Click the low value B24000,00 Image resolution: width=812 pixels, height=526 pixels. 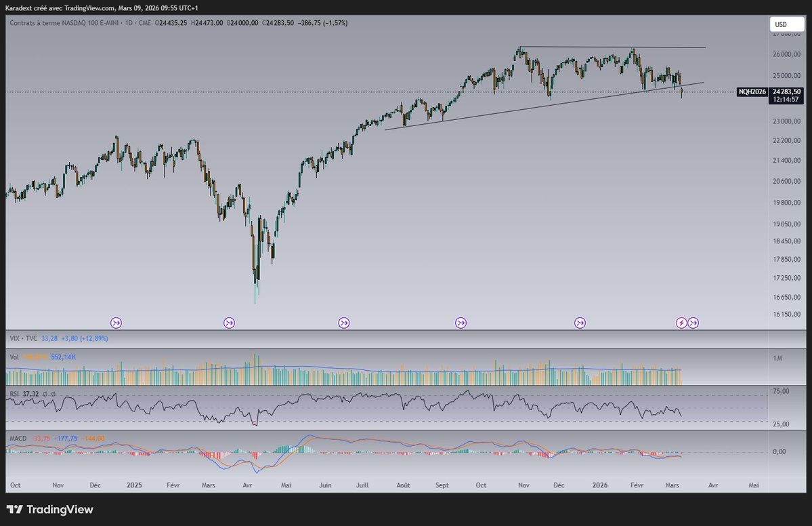[x=242, y=23]
